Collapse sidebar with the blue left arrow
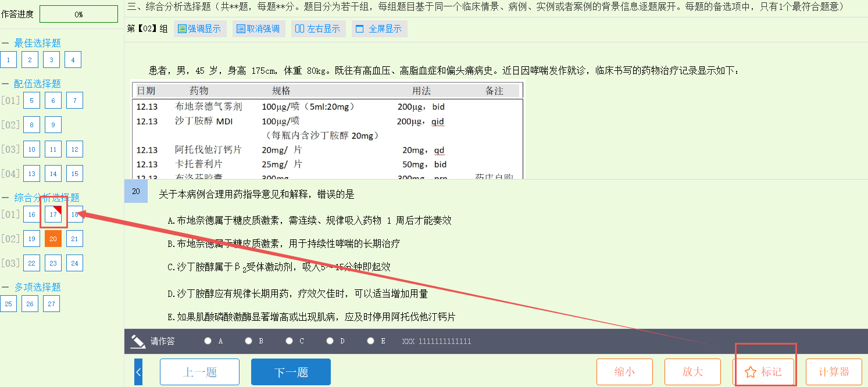 point(138,372)
